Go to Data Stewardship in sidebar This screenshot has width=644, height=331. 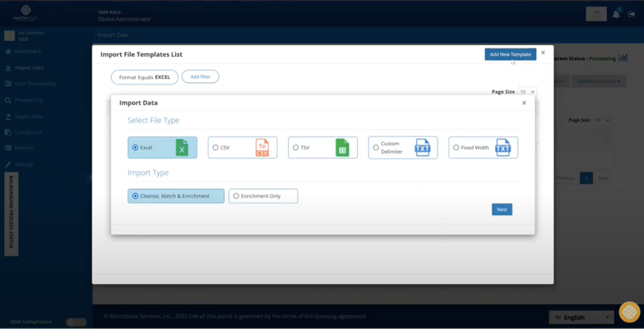[35, 83]
